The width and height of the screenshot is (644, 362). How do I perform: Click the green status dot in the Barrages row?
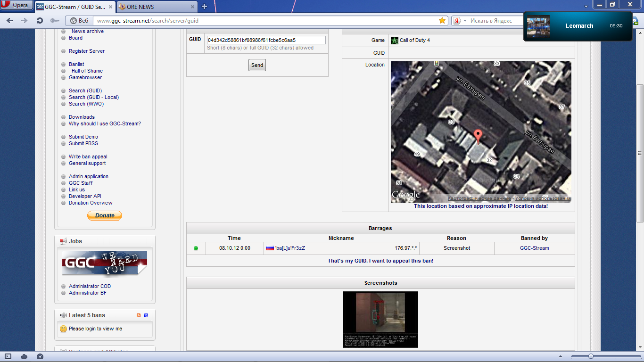pos(196,248)
